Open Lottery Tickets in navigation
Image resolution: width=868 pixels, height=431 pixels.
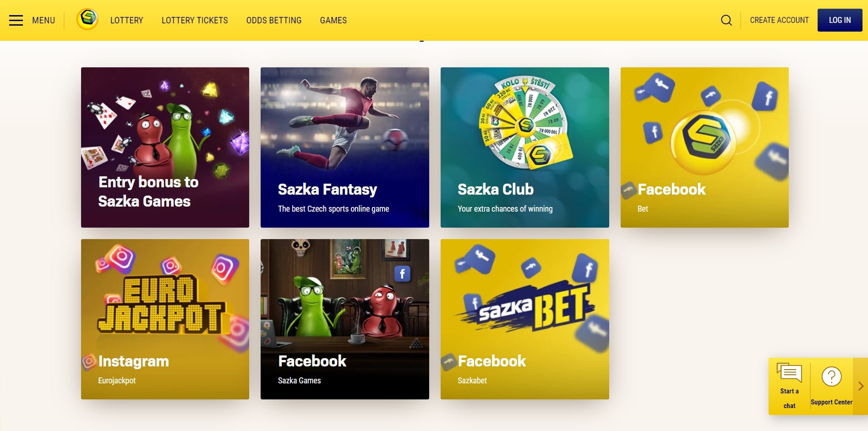pyautogui.click(x=195, y=20)
